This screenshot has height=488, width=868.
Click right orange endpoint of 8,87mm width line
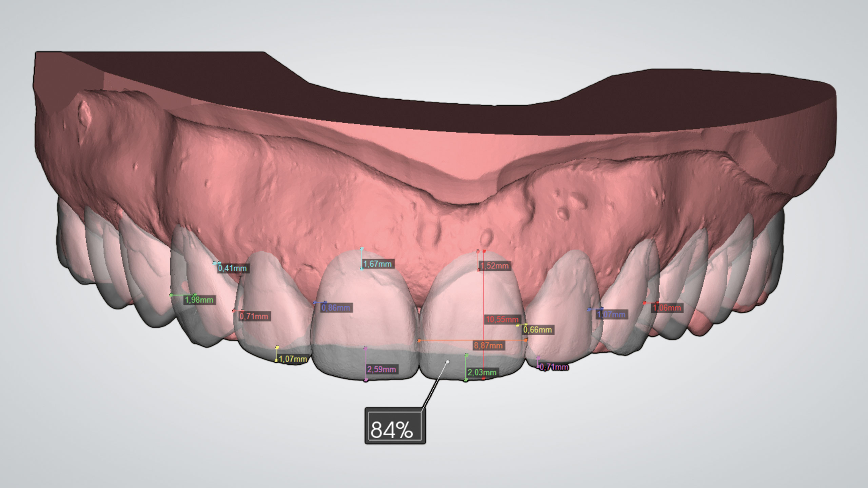526,339
